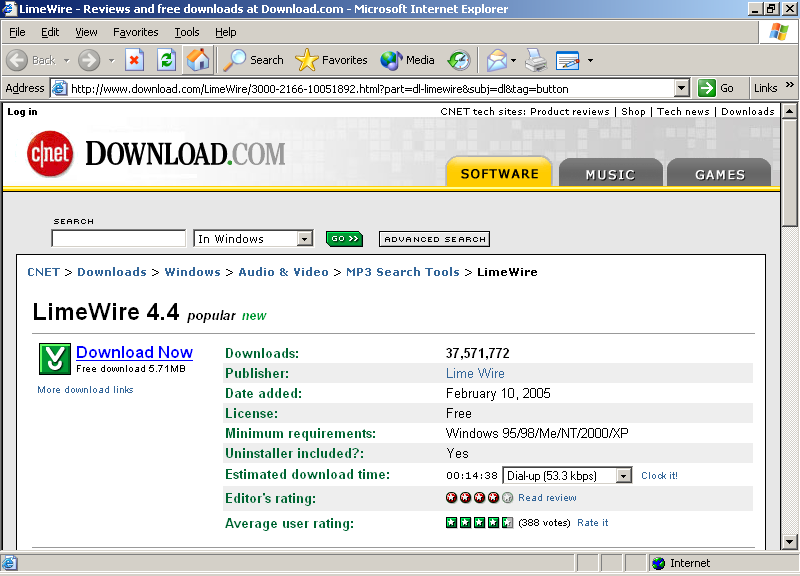Click the Product reviews link
Screen dimensions: 800x576
click(570, 112)
